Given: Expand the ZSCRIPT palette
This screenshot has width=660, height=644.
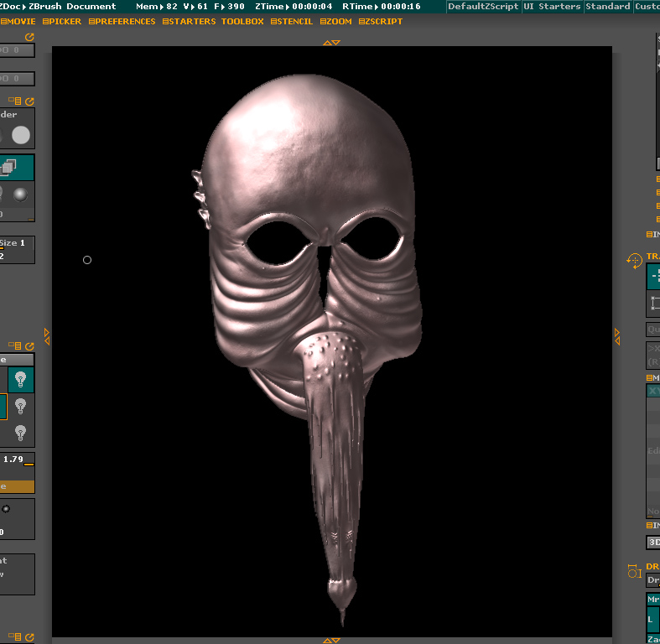Looking at the screenshot, I should point(381,22).
